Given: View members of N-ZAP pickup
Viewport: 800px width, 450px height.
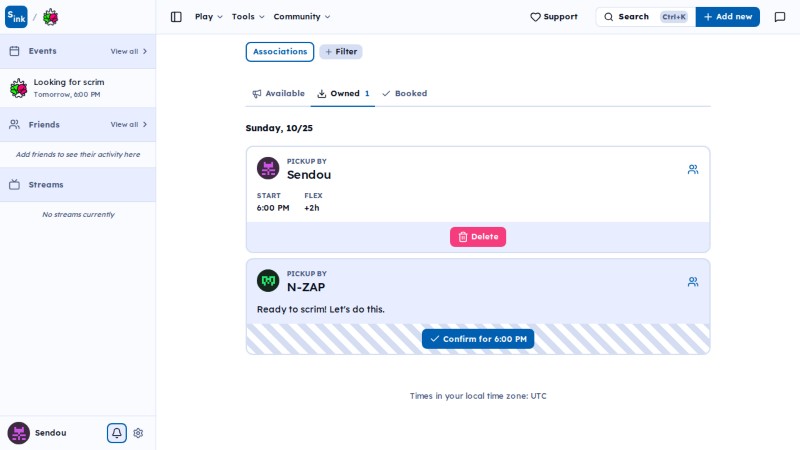Looking at the screenshot, I should click(x=693, y=282).
